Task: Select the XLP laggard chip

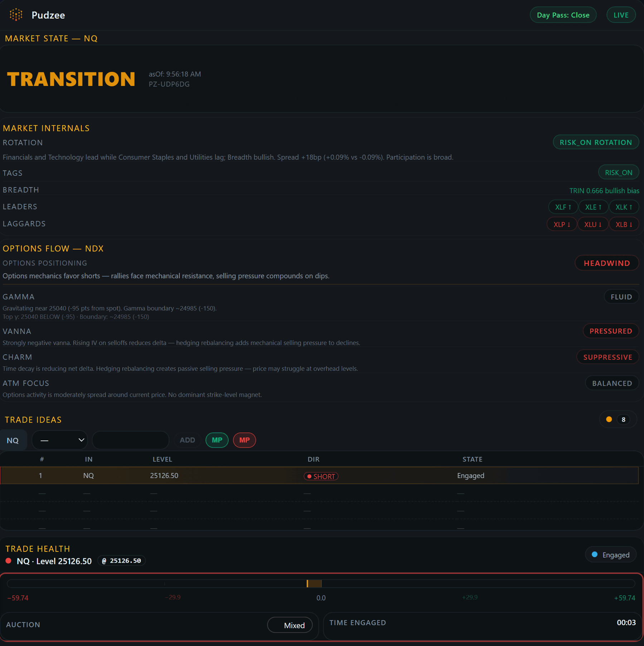Action: point(562,224)
